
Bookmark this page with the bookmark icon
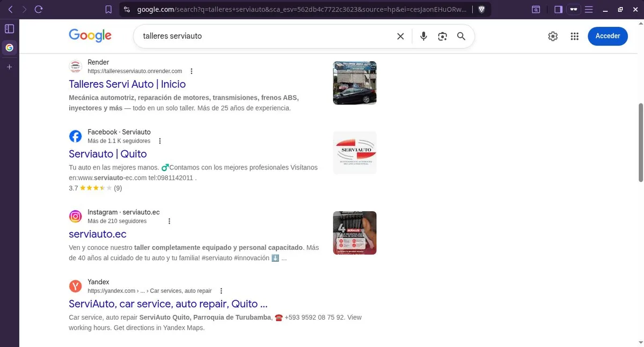click(109, 9)
